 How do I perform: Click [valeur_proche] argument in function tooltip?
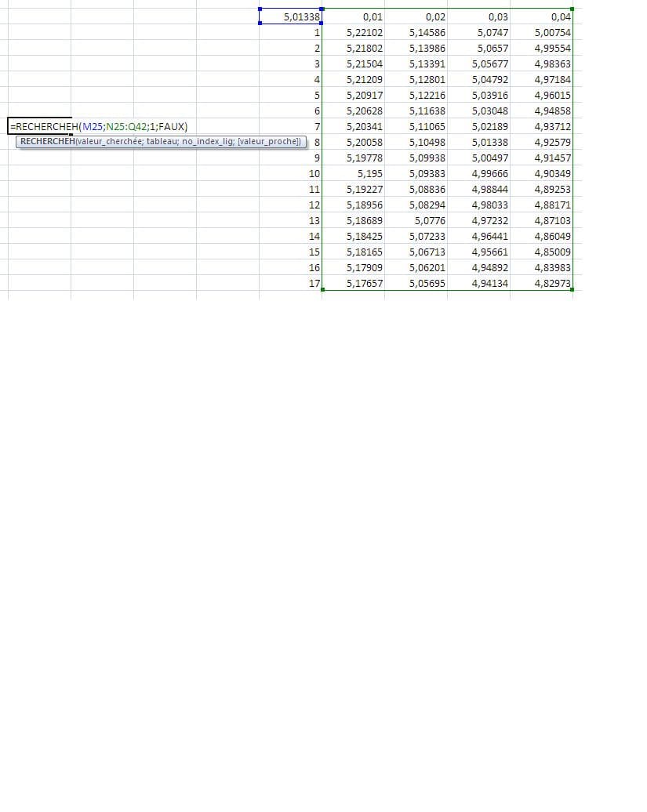267,141
